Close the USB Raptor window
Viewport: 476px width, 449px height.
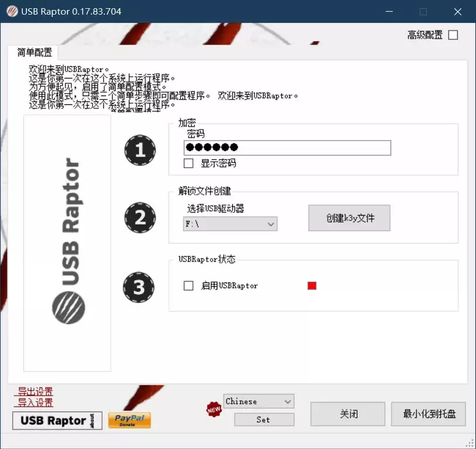pos(458,12)
